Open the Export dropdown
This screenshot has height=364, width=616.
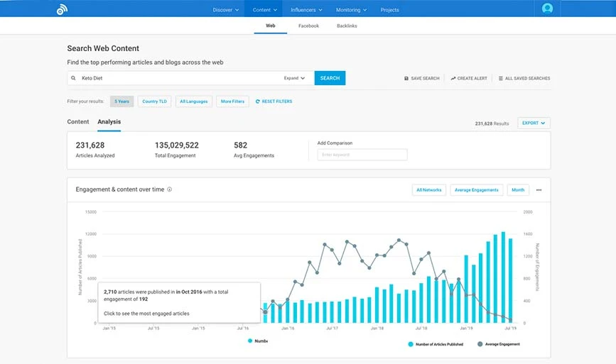coord(534,123)
